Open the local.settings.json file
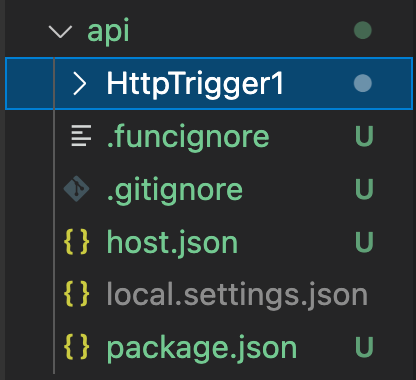This screenshot has height=380, width=416. point(237,295)
